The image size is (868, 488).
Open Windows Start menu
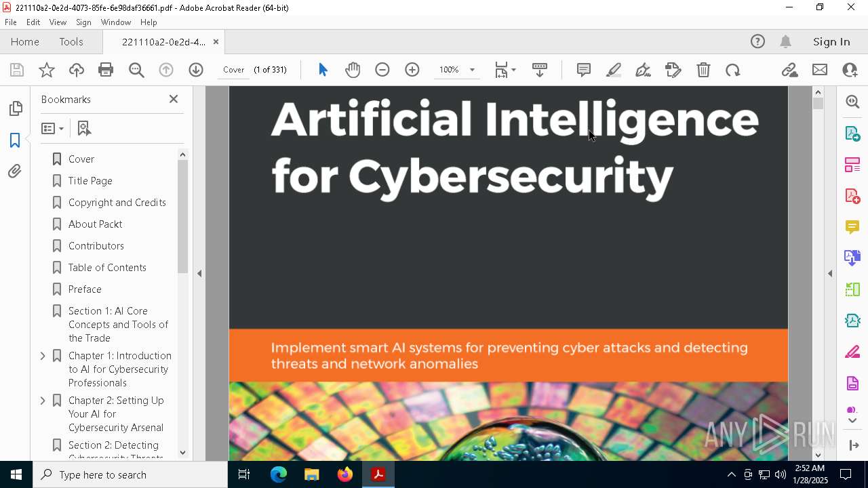pos(16,474)
